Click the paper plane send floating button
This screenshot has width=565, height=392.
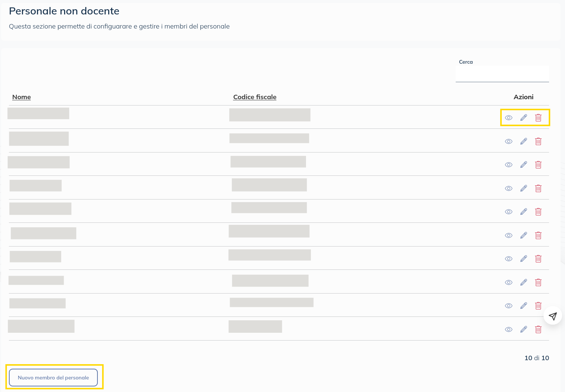point(553,316)
